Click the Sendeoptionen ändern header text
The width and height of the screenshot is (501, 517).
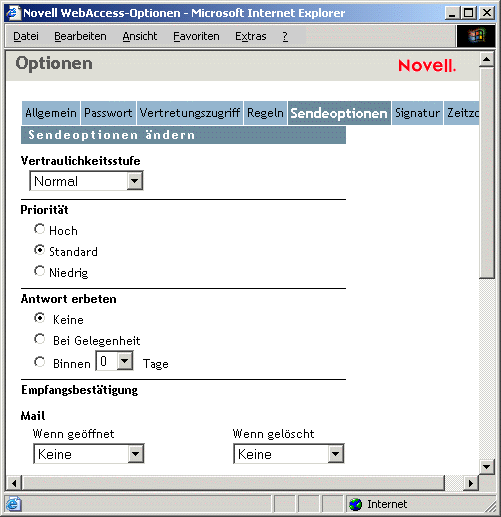(111, 135)
